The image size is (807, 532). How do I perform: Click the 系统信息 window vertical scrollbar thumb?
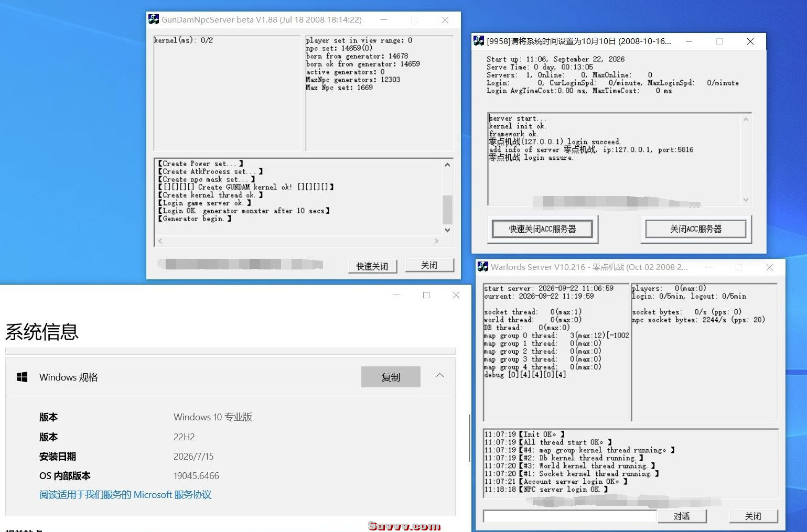[x=469, y=438]
